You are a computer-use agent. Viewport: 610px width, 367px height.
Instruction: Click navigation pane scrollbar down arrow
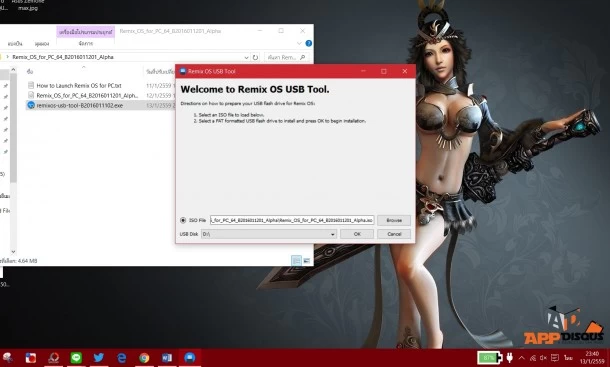coord(13,251)
